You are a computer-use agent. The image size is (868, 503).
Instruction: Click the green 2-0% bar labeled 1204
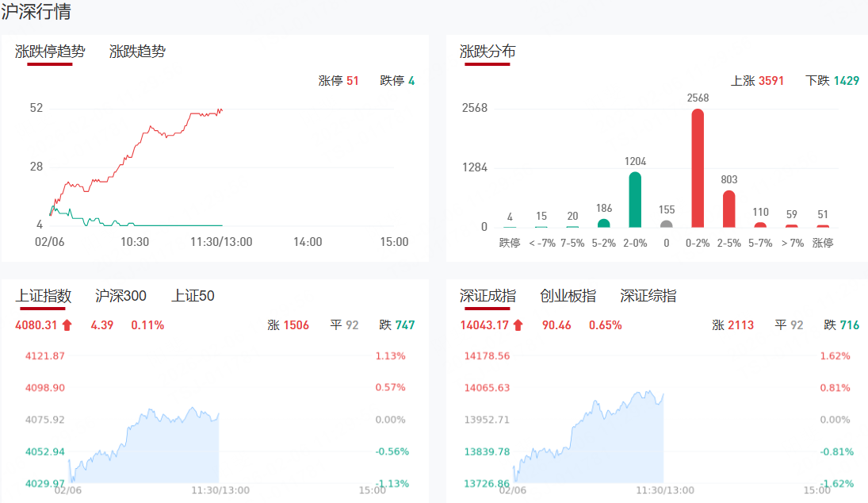pos(635,200)
